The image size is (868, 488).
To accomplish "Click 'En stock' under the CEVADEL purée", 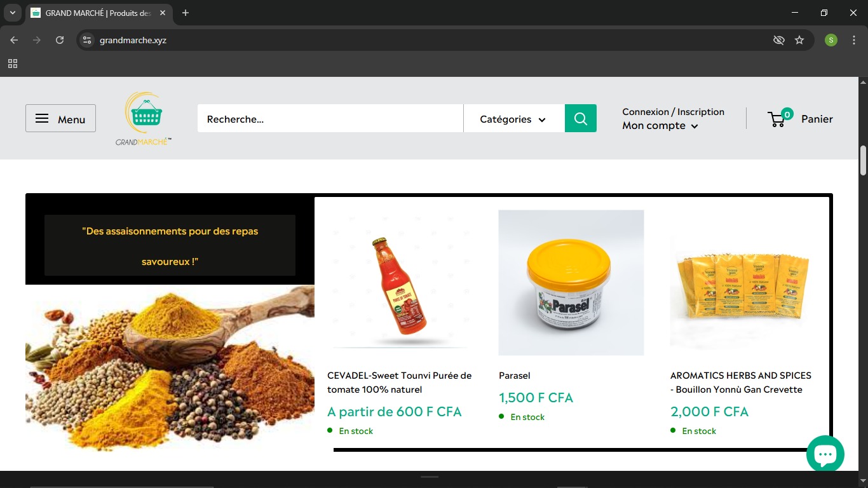I will click(x=356, y=431).
